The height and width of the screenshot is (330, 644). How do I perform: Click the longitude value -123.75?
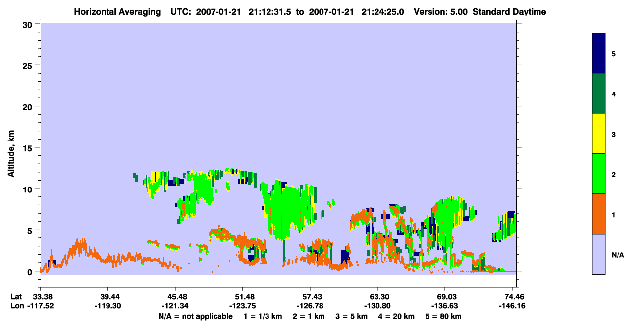[242, 306]
